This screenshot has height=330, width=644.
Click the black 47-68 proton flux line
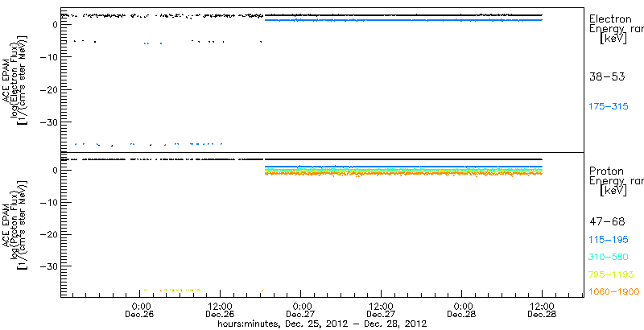(404, 159)
